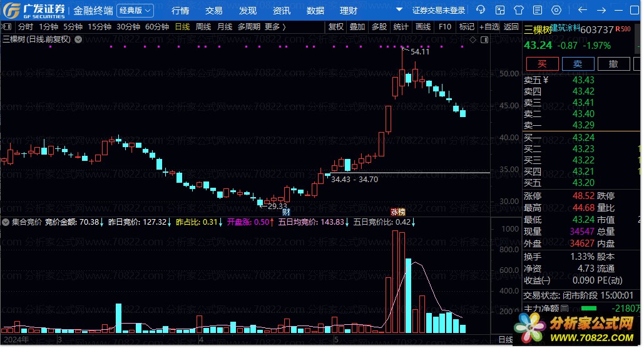Open the 多周期 multi-period view
The height and width of the screenshot is (348, 644).
click(x=249, y=27)
